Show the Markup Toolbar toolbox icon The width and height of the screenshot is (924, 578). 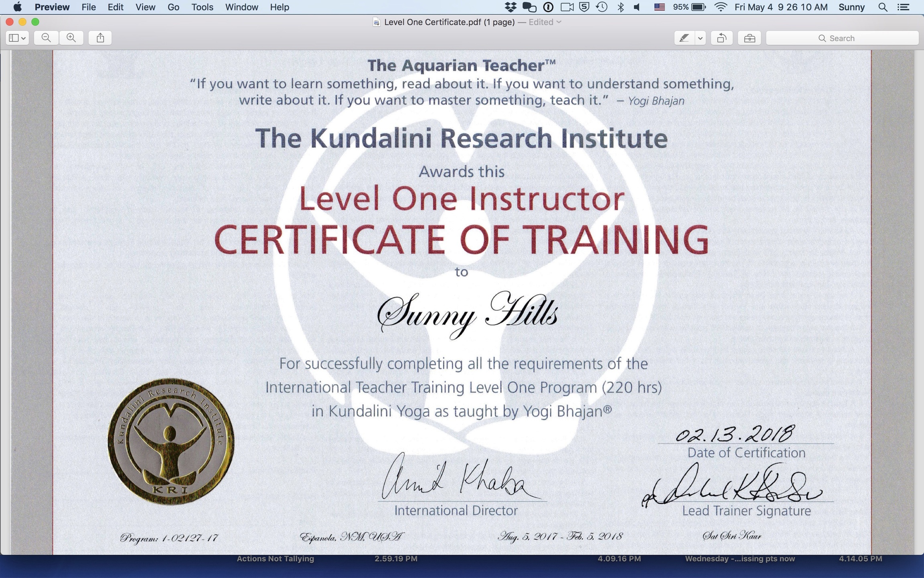tap(749, 38)
